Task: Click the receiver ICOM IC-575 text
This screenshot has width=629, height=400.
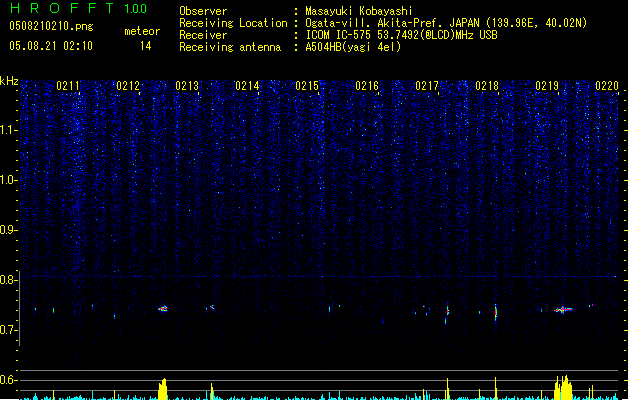Action: [401, 35]
